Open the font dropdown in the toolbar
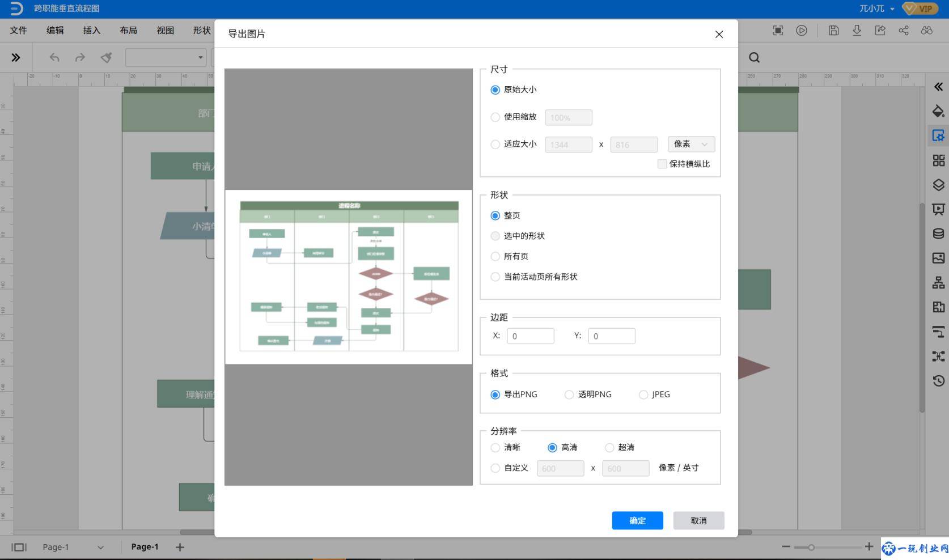Viewport: 949px width, 560px height. pos(166,57)
